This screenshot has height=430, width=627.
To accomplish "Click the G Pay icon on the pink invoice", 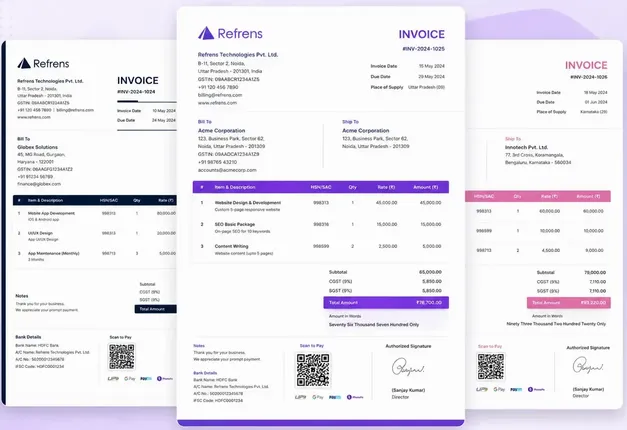I will coord(499,389).
